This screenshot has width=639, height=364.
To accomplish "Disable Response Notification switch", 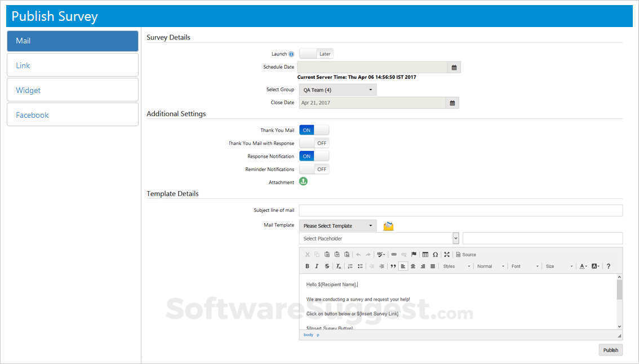I will point(314,156).
